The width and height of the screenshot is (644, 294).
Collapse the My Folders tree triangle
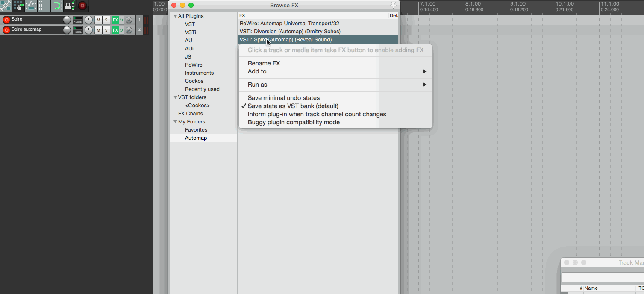pos(175,122)
